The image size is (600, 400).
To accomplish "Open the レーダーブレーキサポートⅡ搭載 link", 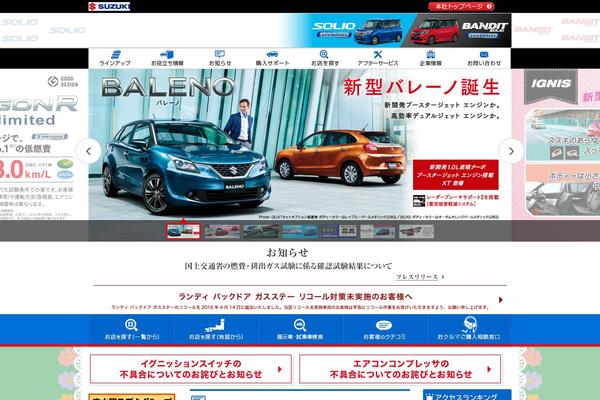I will click(x=456, y=201).
